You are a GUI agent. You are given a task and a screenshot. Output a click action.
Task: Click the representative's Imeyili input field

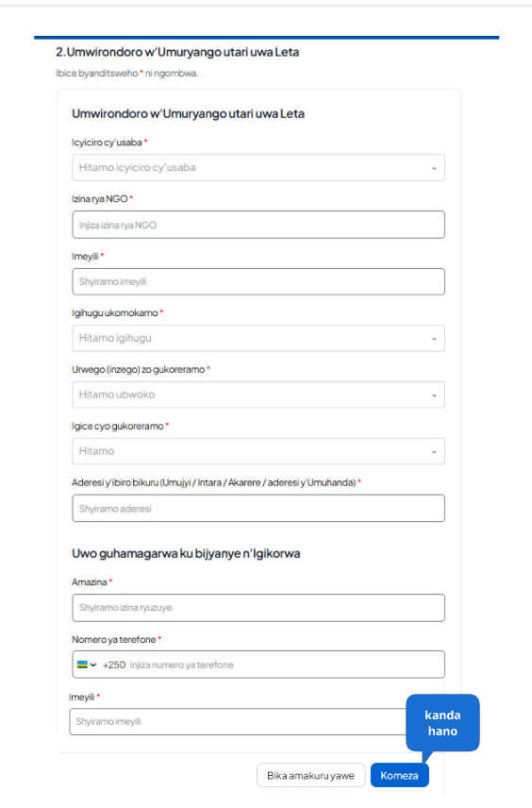pyautogui.click(x=240, y=721)
